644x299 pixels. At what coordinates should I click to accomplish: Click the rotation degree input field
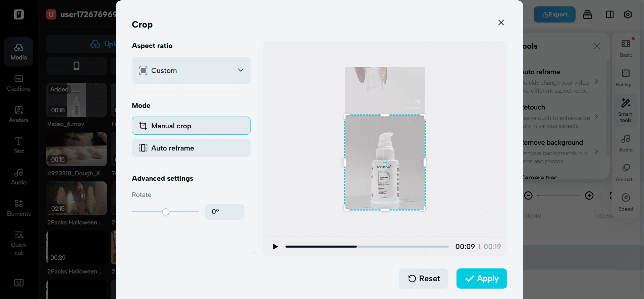coord(225,212)
